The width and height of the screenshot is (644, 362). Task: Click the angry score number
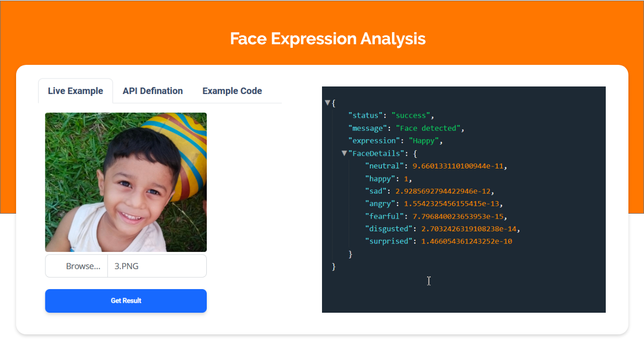tap(452, 204)
